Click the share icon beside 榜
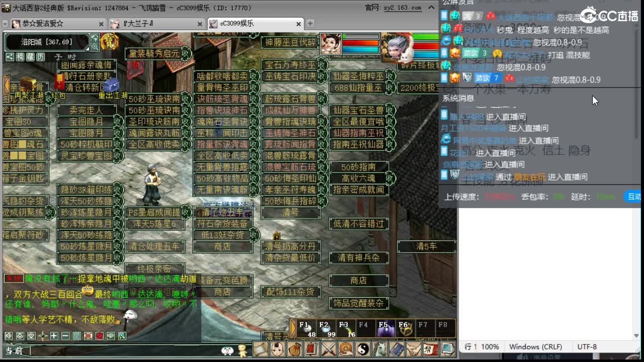 [10, 57]
